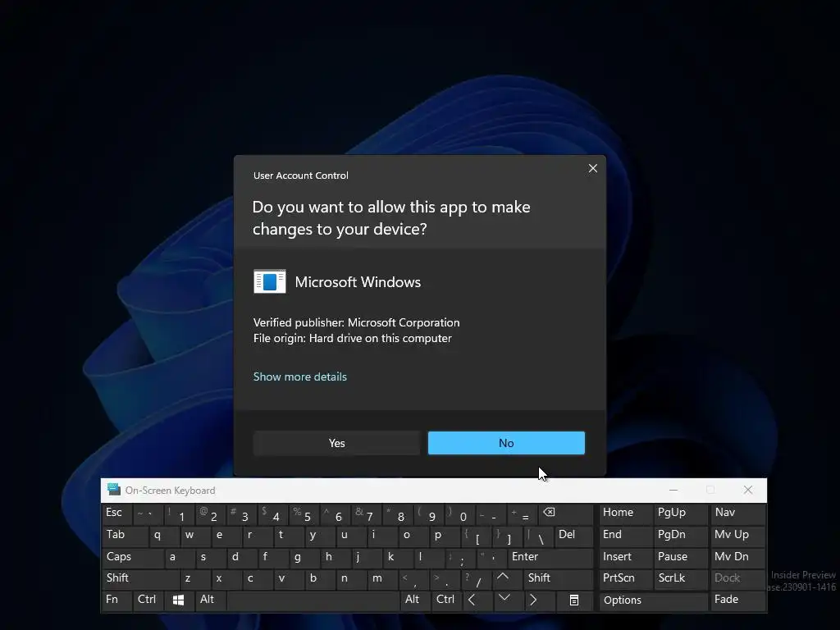Tap the equals plus key
Image resolution: width=840 pixels, height=630 pixels.
pos(521,514)
